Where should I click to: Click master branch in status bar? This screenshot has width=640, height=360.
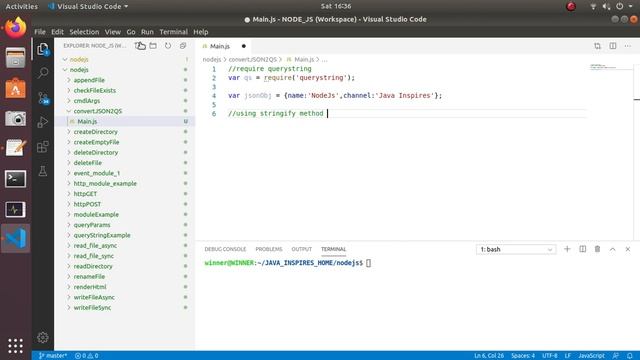[x=53, y=356]
